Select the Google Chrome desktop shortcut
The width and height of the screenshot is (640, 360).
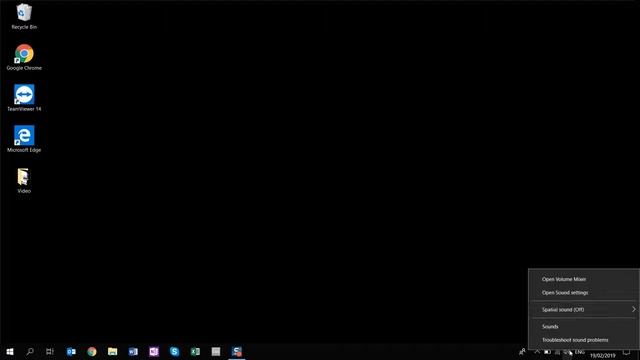(x=24, y=57)
